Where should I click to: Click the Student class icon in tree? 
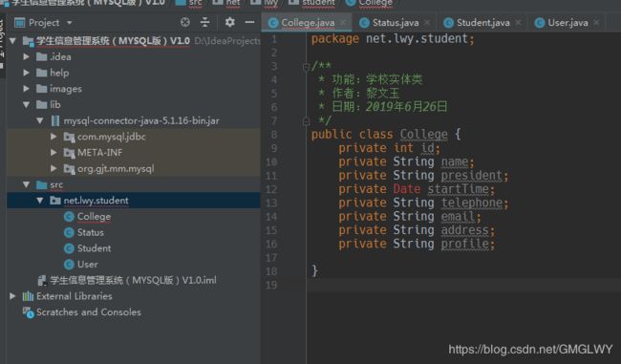tap(69, 248)
